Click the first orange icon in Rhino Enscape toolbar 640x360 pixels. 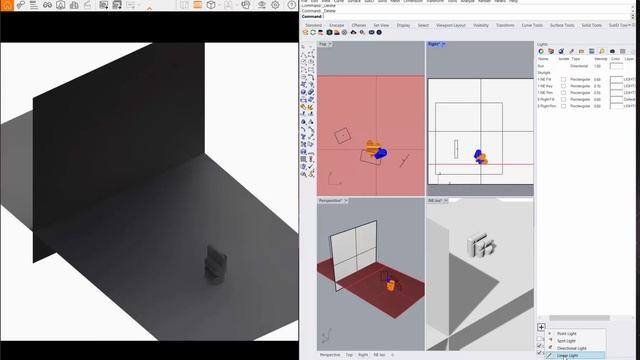pyautogui.click(x=305, y=32)
